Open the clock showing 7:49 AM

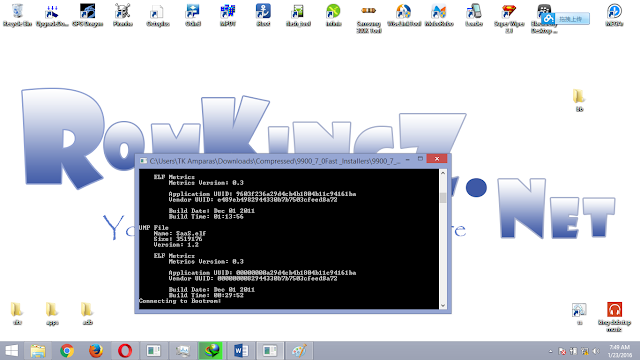click(620, 351)
